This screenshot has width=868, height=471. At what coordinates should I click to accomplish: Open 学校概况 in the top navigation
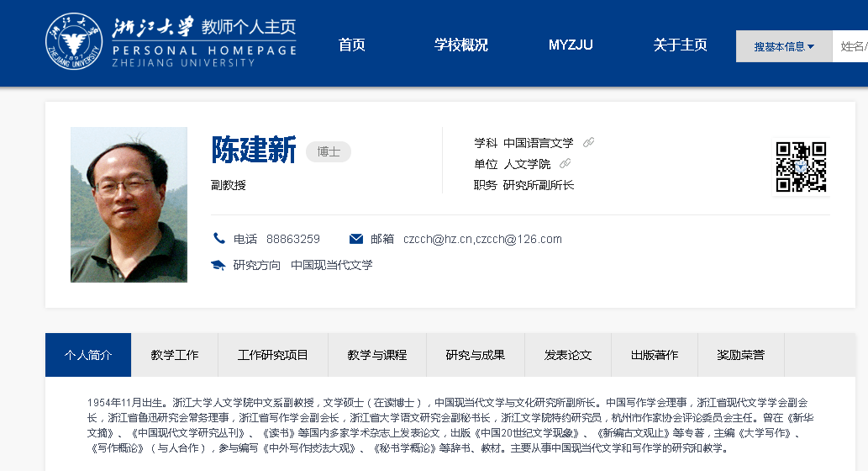(460, 45)
